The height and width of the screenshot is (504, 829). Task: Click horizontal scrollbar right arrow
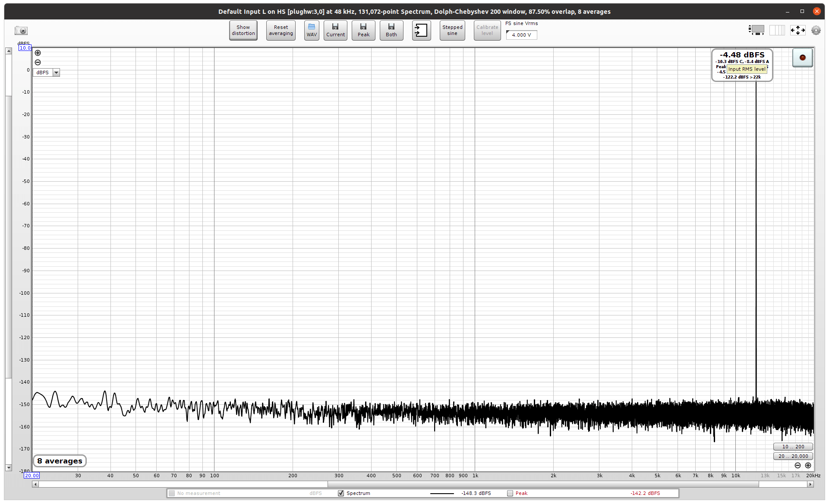pos(810,485)
